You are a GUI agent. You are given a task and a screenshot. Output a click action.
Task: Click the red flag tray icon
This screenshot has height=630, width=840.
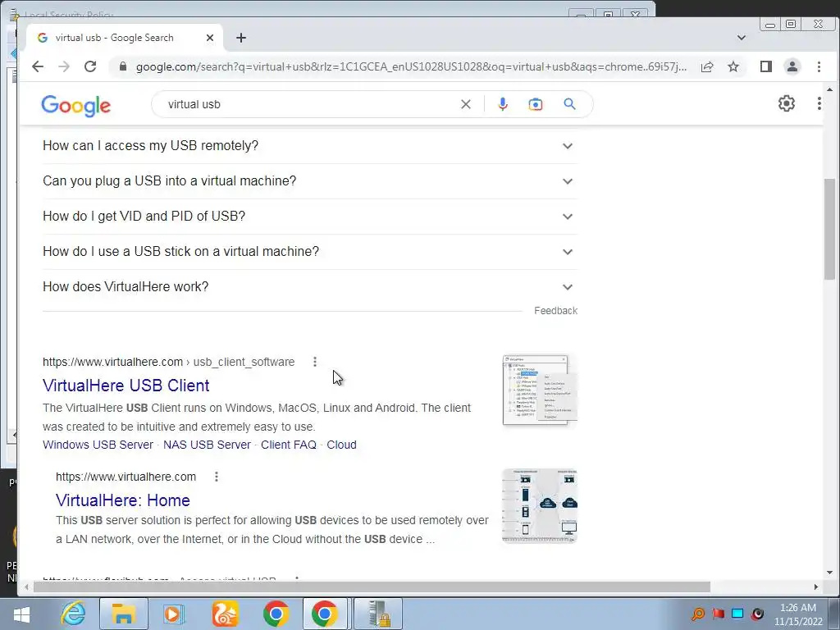coord(719,614)
